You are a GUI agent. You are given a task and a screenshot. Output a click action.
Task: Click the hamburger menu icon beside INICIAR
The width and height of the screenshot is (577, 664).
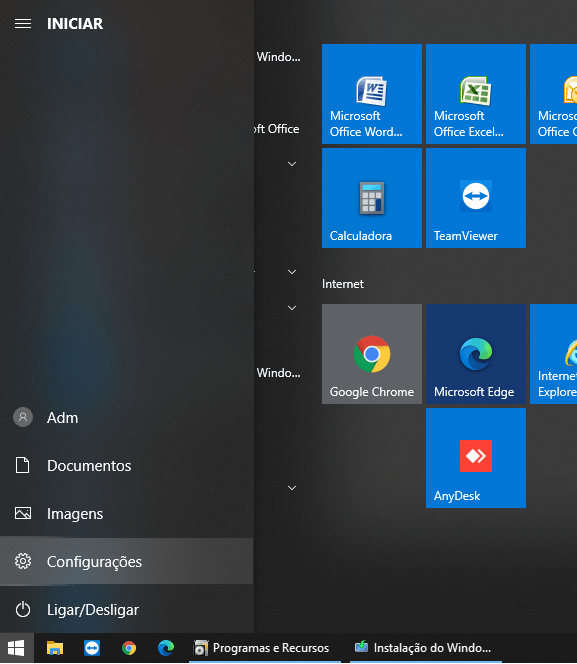click(x=23, y=24)
